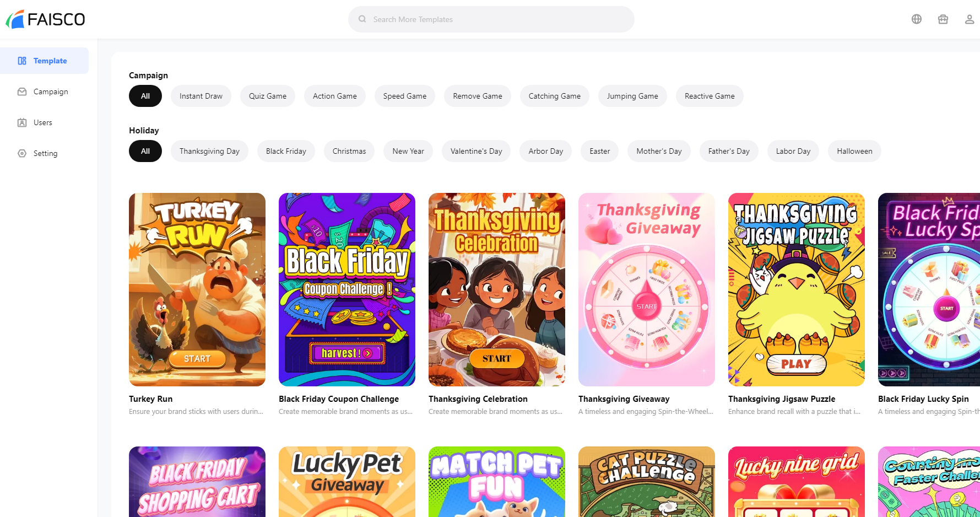Filter campaigns by Instant Draw

[x=201, y=96]
